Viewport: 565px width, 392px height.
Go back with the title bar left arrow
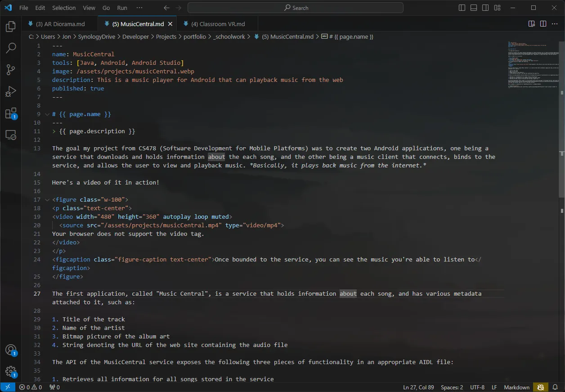click(x=166, y=8)
